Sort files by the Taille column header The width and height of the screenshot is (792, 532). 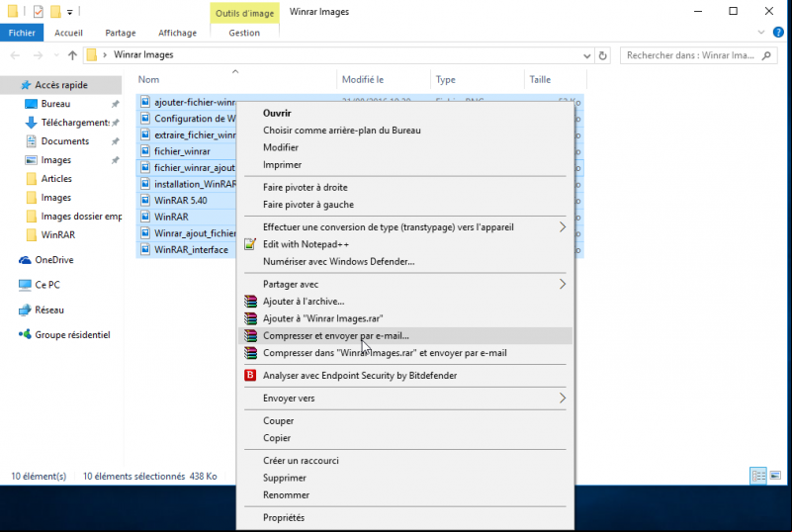[555, 80]
